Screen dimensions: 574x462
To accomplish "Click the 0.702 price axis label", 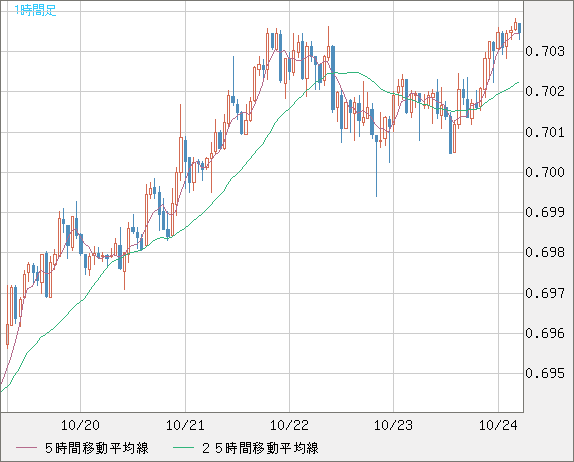I will pyautogui.click(x=545, y=91).
